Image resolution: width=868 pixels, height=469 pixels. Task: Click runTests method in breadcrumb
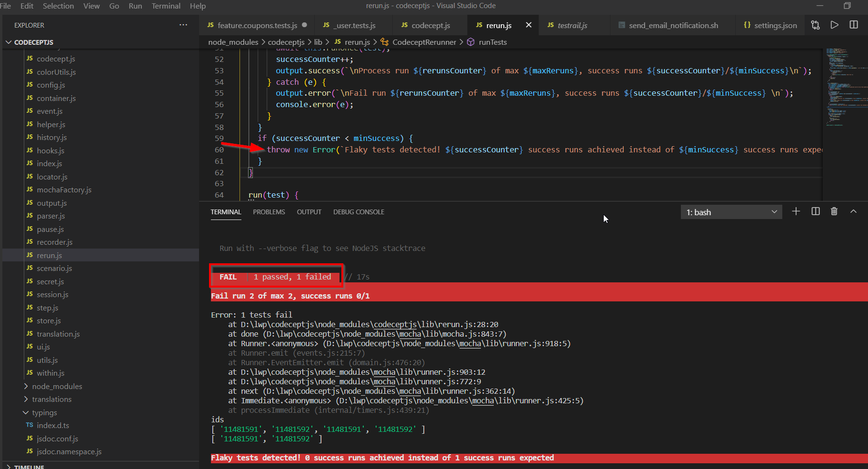click(493, 42)
